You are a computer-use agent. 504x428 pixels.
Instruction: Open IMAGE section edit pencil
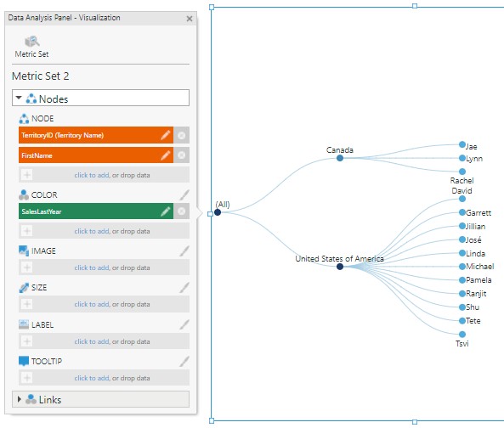point(184,251)
